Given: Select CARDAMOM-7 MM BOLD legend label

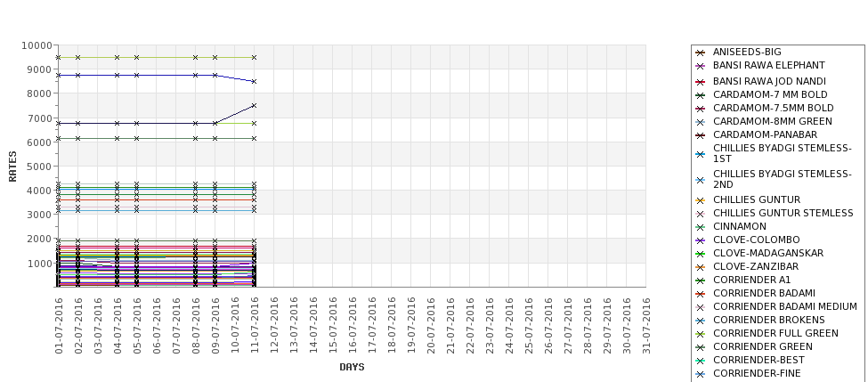Looking at the screenshot, I should point(770,94).
